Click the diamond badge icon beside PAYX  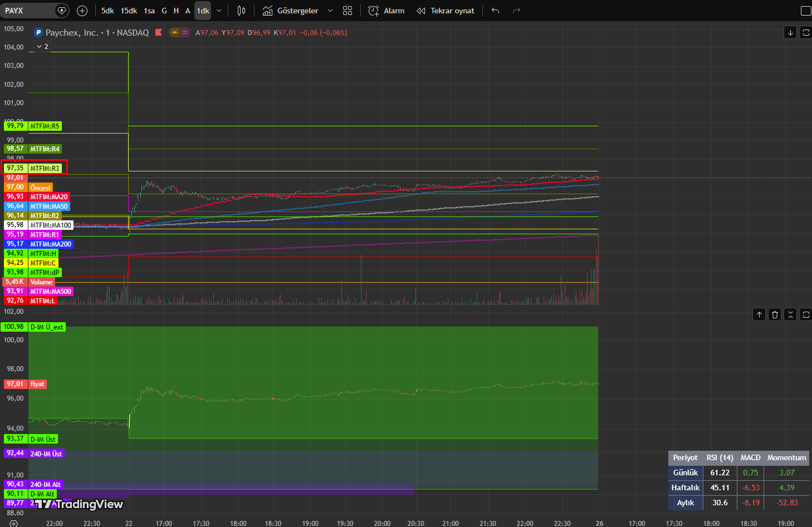62,11
